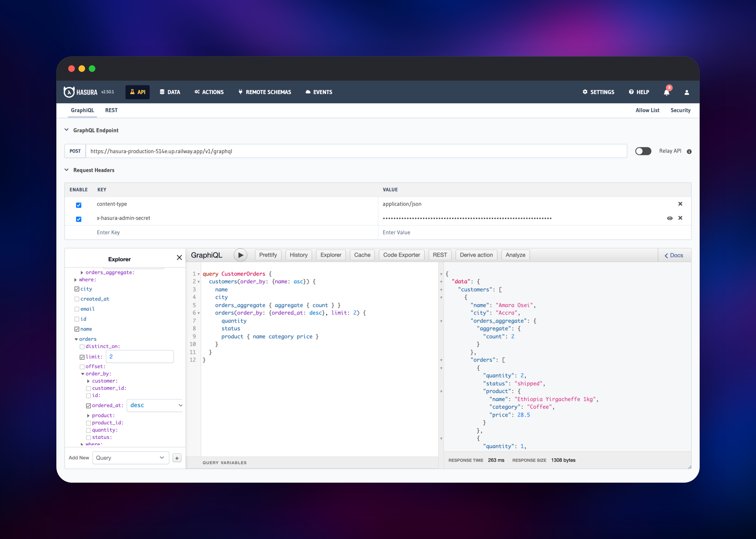Viewport: 756px width, 539px height.
Task: Disable the content-type header checkbox
Action: point(79,205)
